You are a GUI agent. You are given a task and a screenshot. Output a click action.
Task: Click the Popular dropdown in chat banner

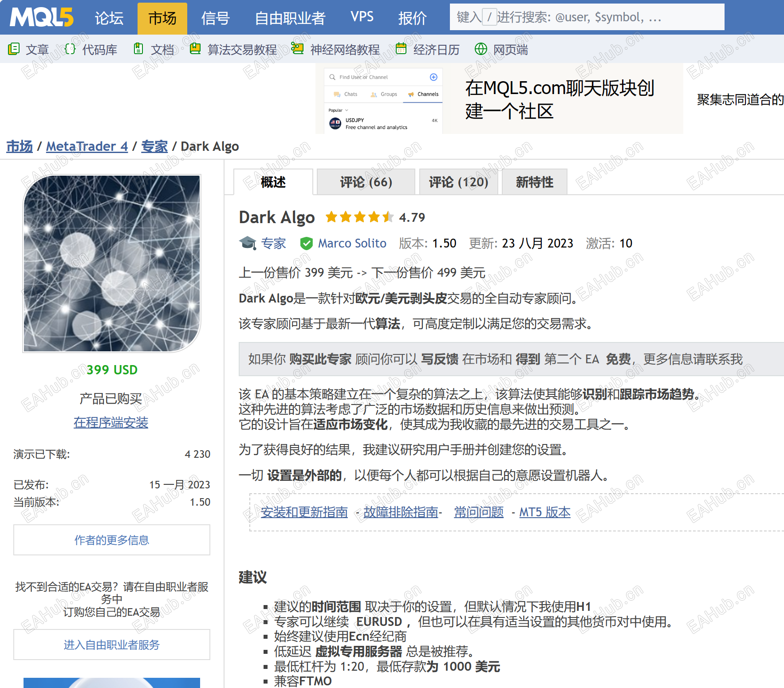(x=339, y=110)
